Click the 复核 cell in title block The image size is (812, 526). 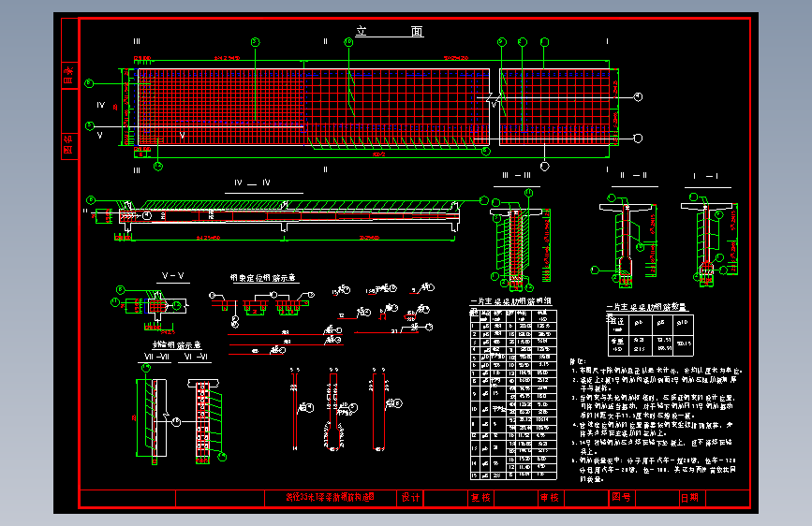coord(480,498)
